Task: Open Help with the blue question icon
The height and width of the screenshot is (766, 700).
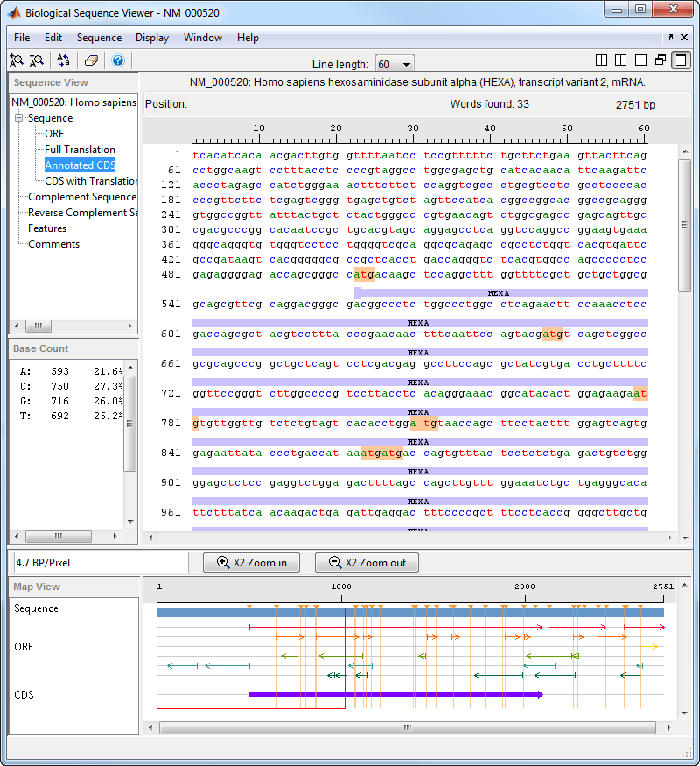Action: [118, 60]
